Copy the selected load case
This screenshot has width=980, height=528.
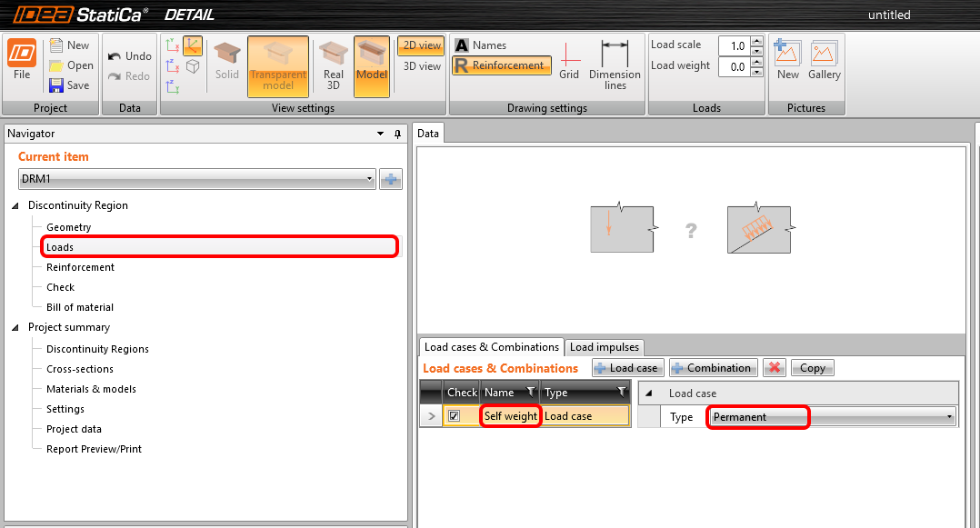pos(813,368)
